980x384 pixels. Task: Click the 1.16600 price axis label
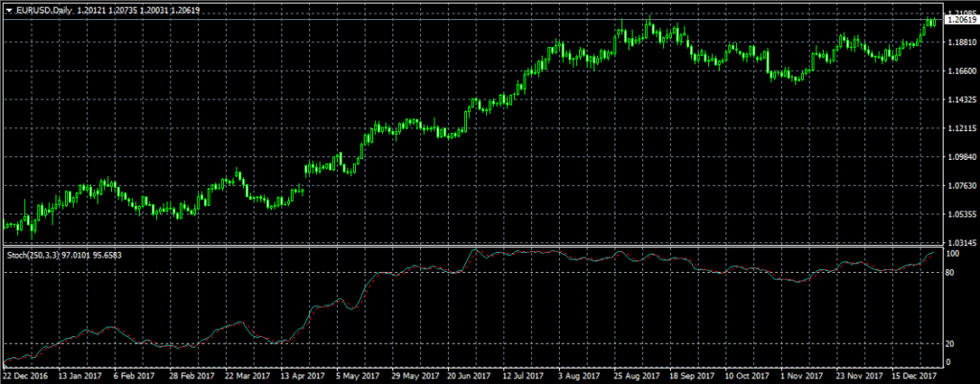[x=959, y=71]
